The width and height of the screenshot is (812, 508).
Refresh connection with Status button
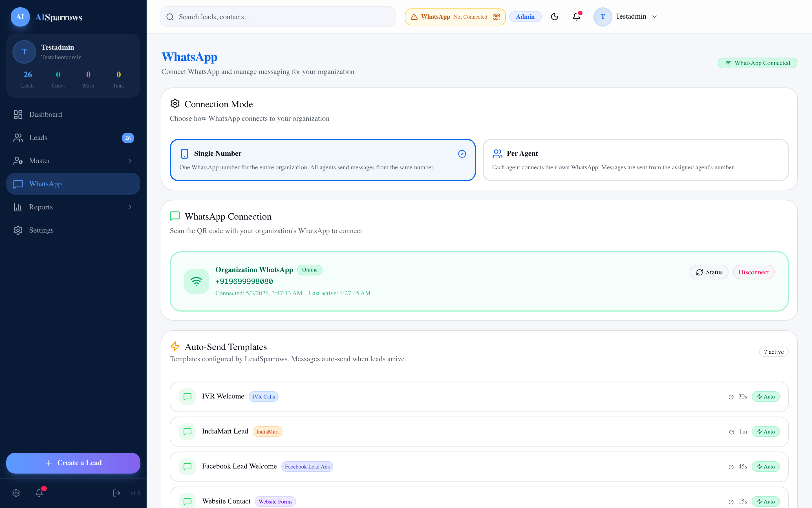click(709, 272)
